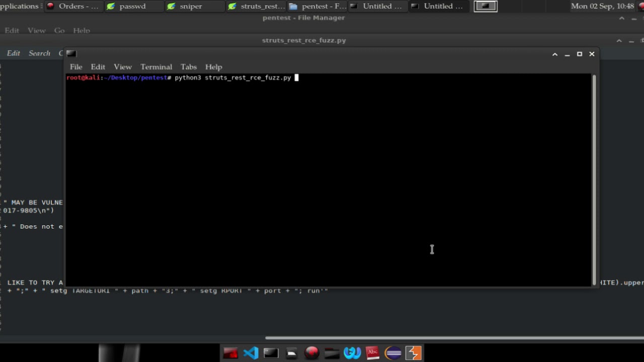Open the File menu in the terminal
644x362 pixels.
pyautogui.click(x=76, y=67)
